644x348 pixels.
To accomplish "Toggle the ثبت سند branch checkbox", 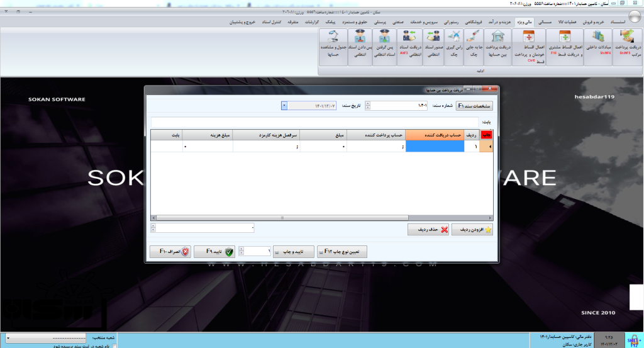I will [114, 346].
